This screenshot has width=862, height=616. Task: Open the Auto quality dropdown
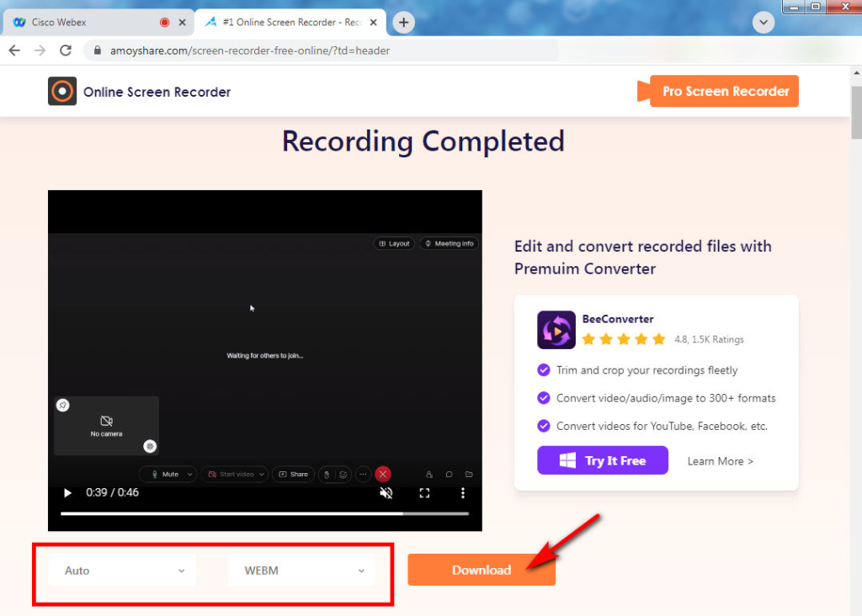pyautogui.click(x=121, y=570)
